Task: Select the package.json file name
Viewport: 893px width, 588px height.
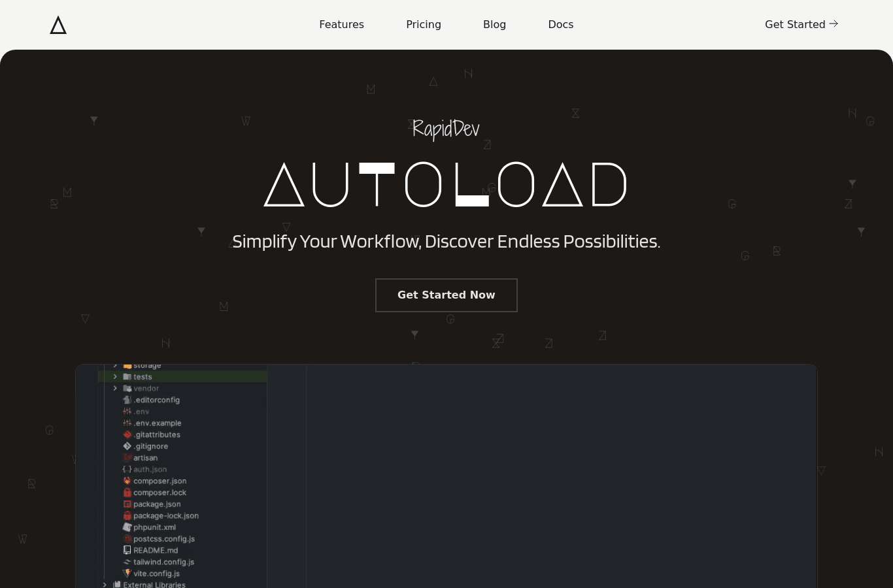Action: (x=157, y=504)
